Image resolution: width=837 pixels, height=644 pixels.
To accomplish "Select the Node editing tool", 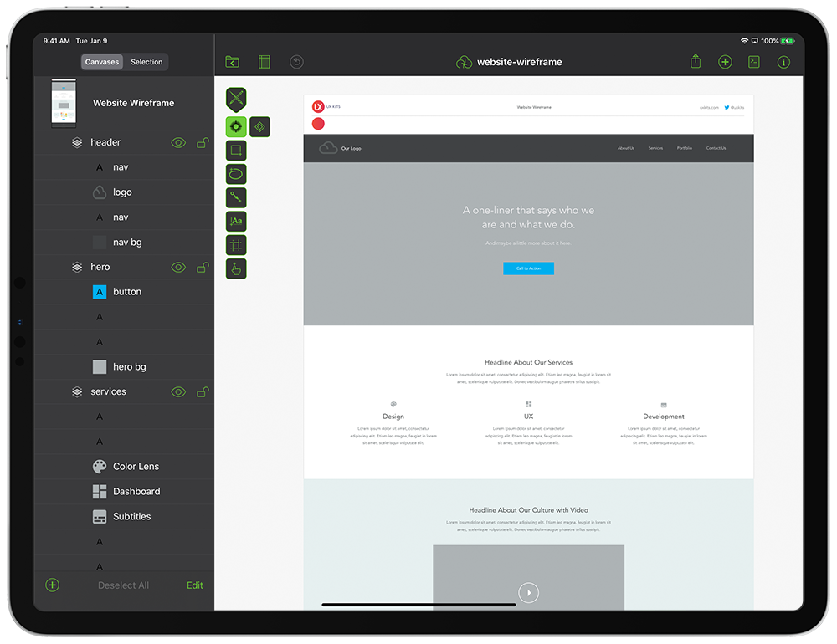I will pyautogui.click(x=235, y=126).
